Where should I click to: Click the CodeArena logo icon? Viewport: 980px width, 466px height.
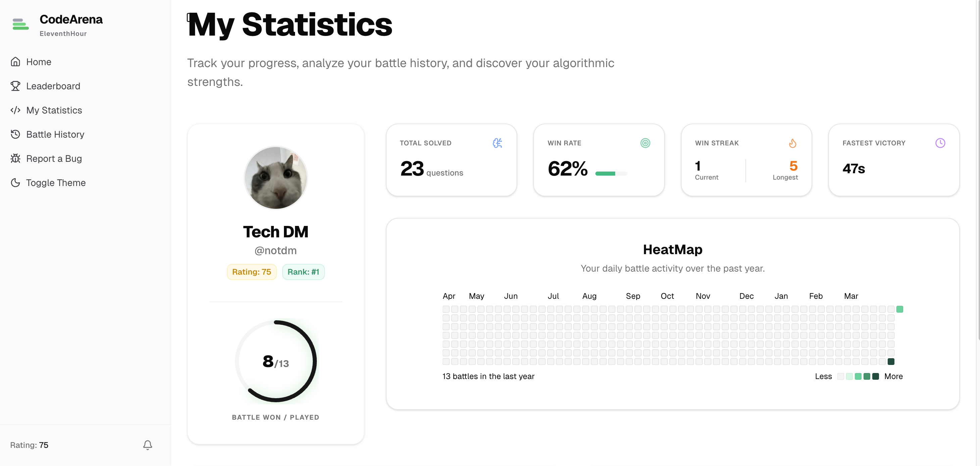point(20,24)
